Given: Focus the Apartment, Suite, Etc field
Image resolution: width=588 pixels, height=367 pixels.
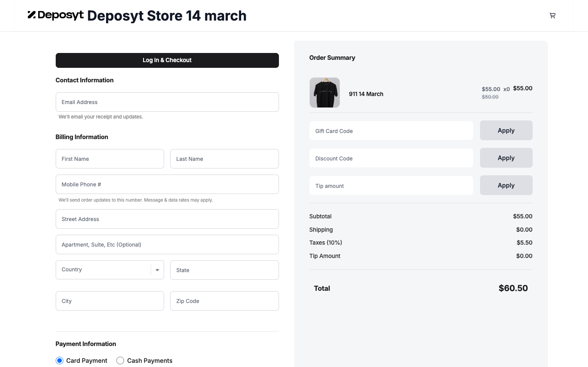Looking at the screenshot, I should click(167, 244).
